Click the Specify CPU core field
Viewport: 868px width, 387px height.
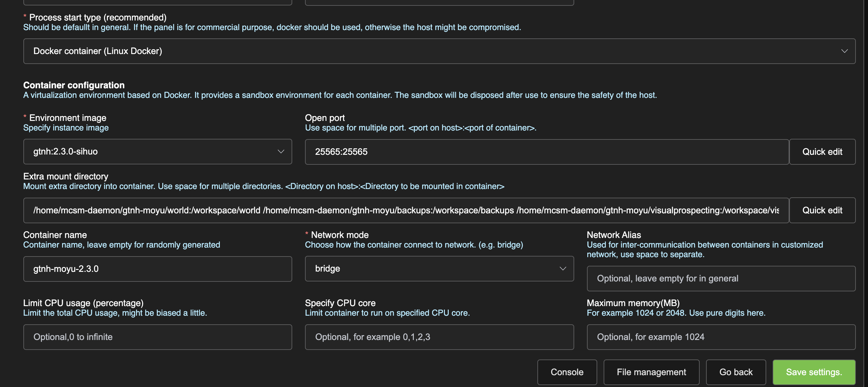[x=439, y=337]
